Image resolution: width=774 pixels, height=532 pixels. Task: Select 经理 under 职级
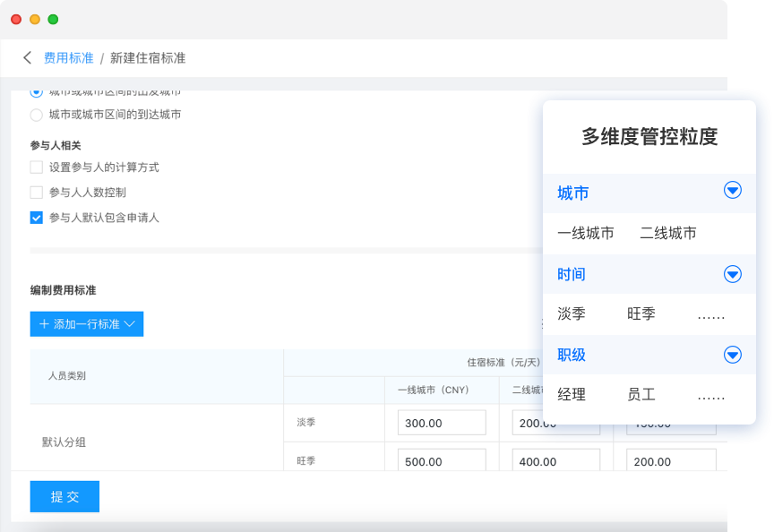click(x=573, y=395)
